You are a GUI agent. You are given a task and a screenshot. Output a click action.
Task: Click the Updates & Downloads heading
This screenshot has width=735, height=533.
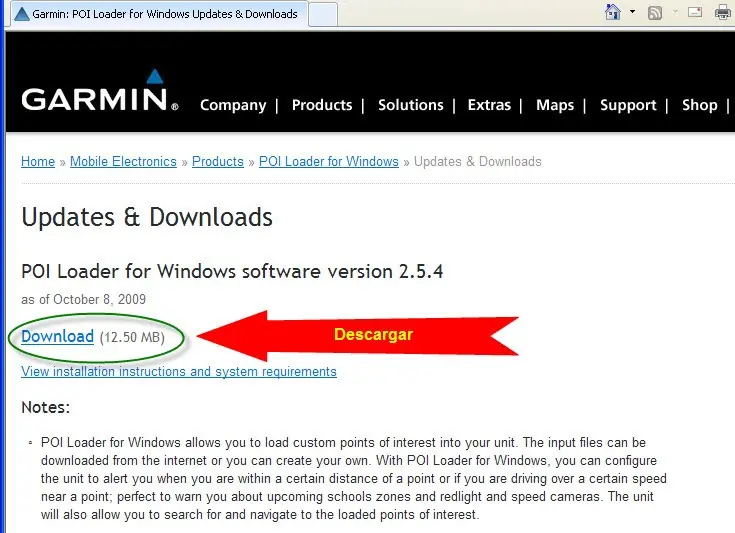[147, 217]
